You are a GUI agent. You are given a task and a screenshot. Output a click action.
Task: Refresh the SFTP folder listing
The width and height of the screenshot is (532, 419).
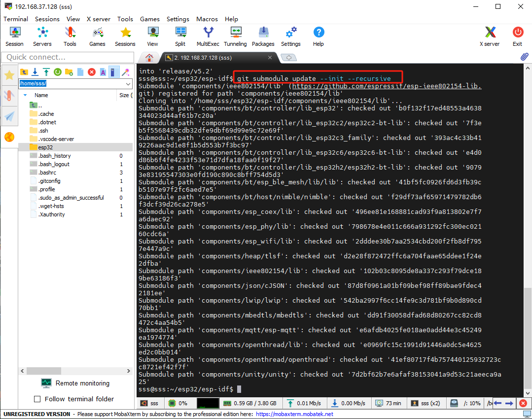tap(58, 72)
